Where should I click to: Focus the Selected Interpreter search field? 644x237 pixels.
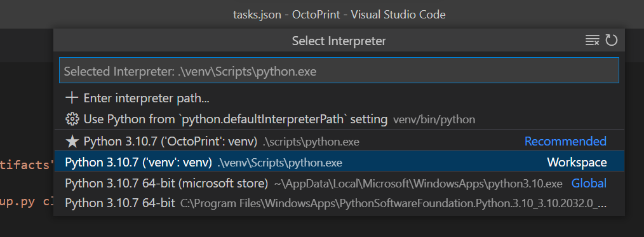[x=339, y=71]
